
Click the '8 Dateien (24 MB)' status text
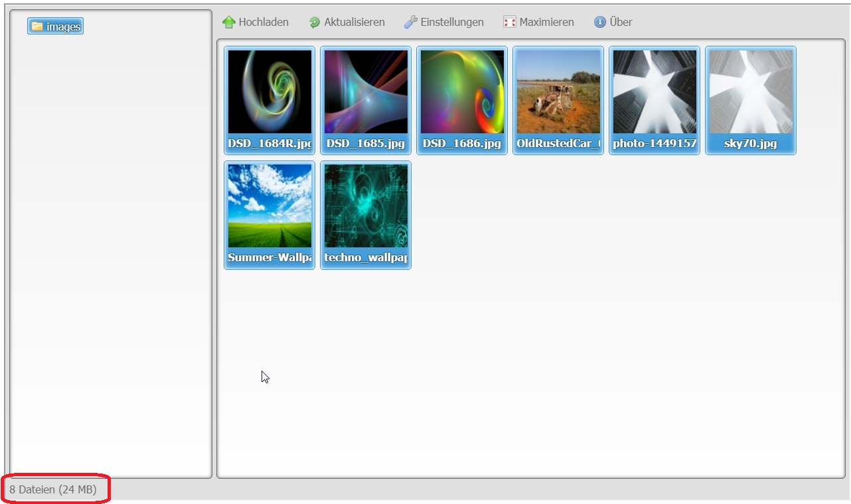[x=53, y=489]
